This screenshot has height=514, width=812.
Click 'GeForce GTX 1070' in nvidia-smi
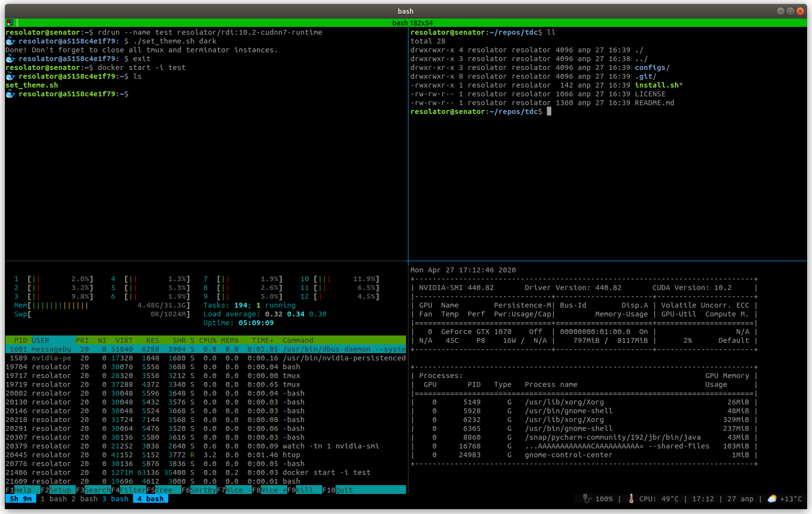476,332
